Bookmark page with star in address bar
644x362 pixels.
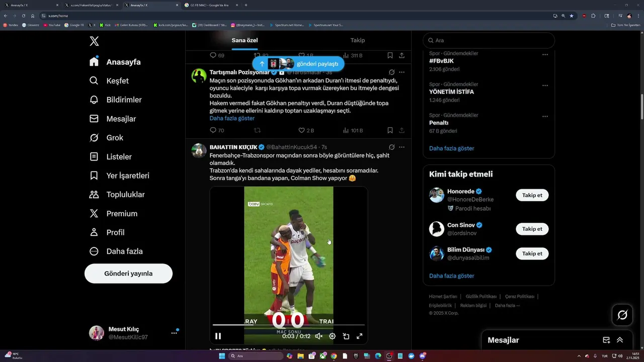[572, 16]
